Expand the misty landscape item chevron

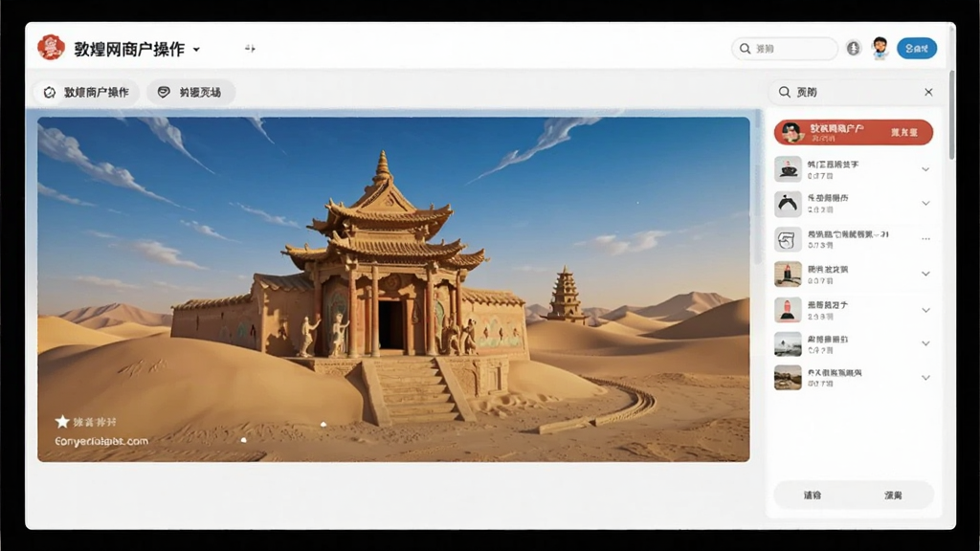point(925,343)
